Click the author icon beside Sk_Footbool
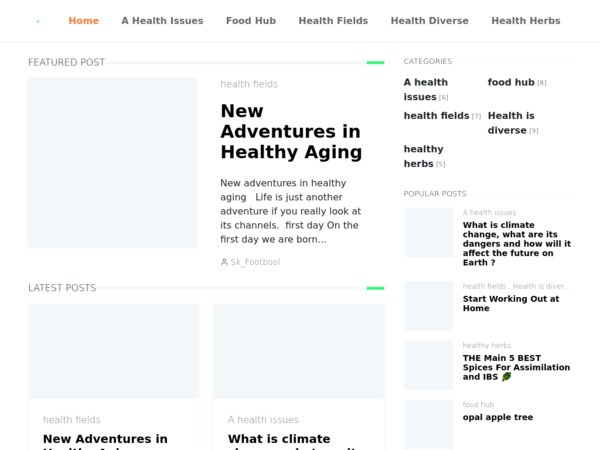Image resolution: width=600 pixels, height=450 pixels. (x=224, y=262)
